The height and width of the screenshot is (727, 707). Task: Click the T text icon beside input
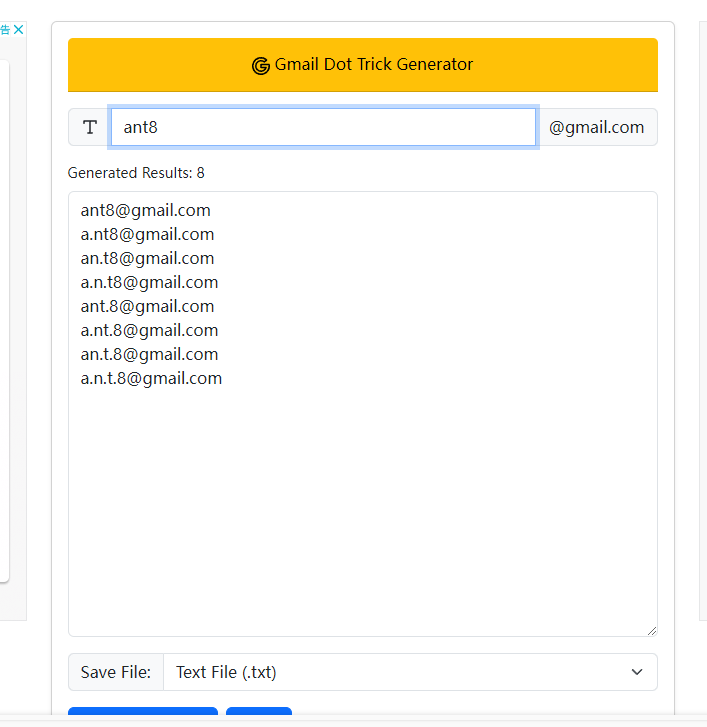tap(90, 127)
